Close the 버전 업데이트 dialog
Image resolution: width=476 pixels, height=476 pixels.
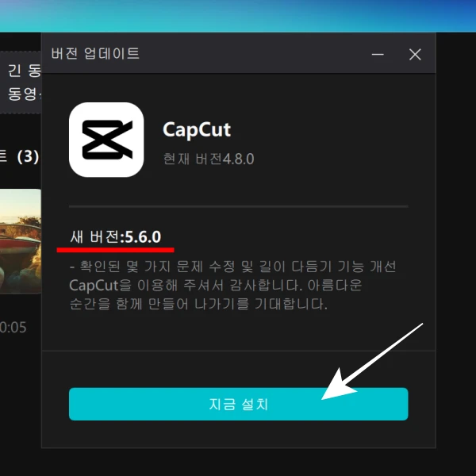[x=415, y=54]
